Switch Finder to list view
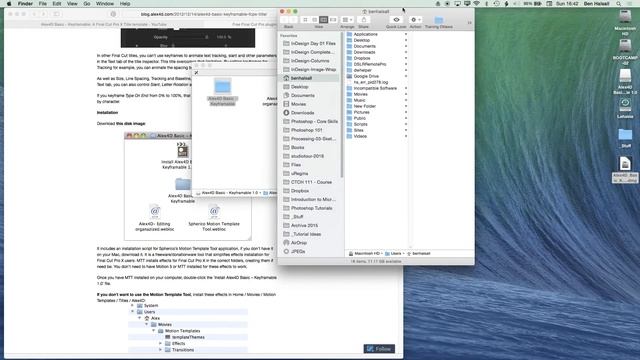Viewport: 640px width, 360px height. point(314,20)
